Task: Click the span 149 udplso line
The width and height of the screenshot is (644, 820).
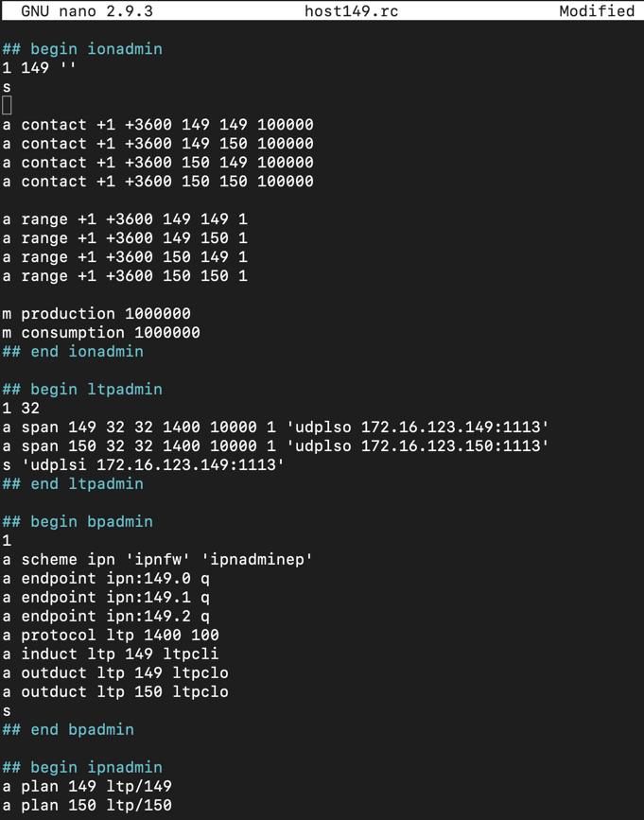Action: 275,427
